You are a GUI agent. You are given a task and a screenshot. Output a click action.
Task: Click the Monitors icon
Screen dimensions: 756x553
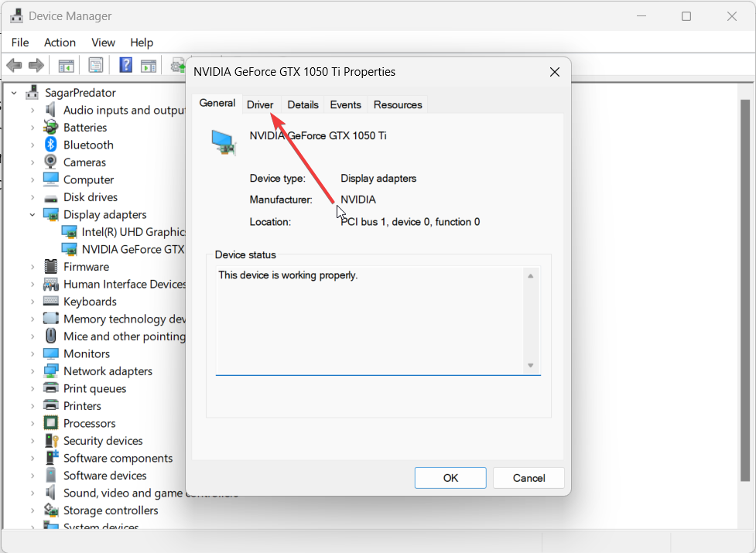[x=50, y=353]
